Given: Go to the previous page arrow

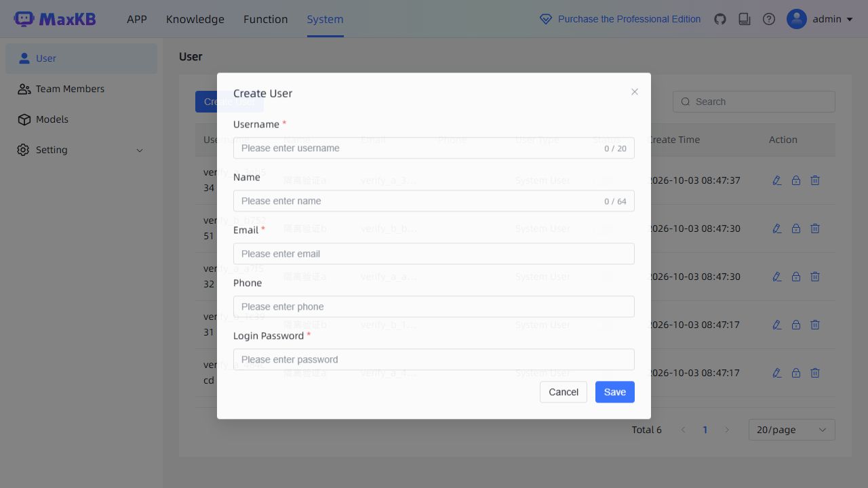Looking at the screenshot, I should tap(684, 430).
